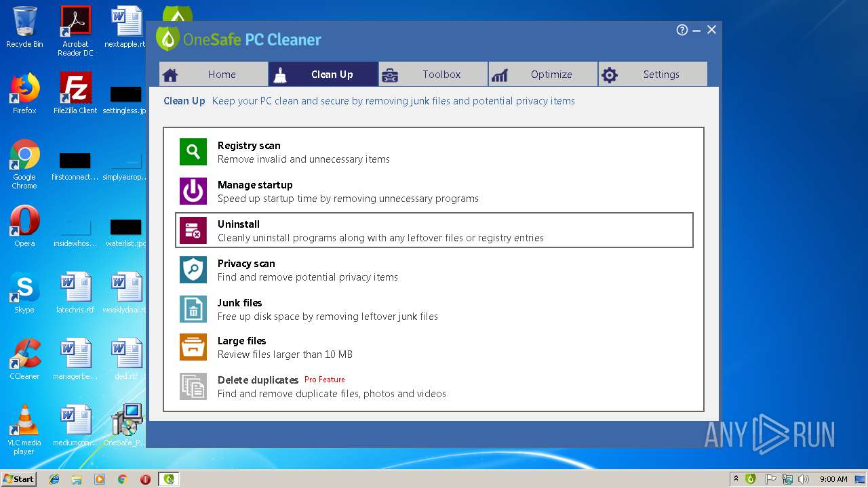Go to the Optimize tab
The image size is (868, 488).
coord(543,74)
